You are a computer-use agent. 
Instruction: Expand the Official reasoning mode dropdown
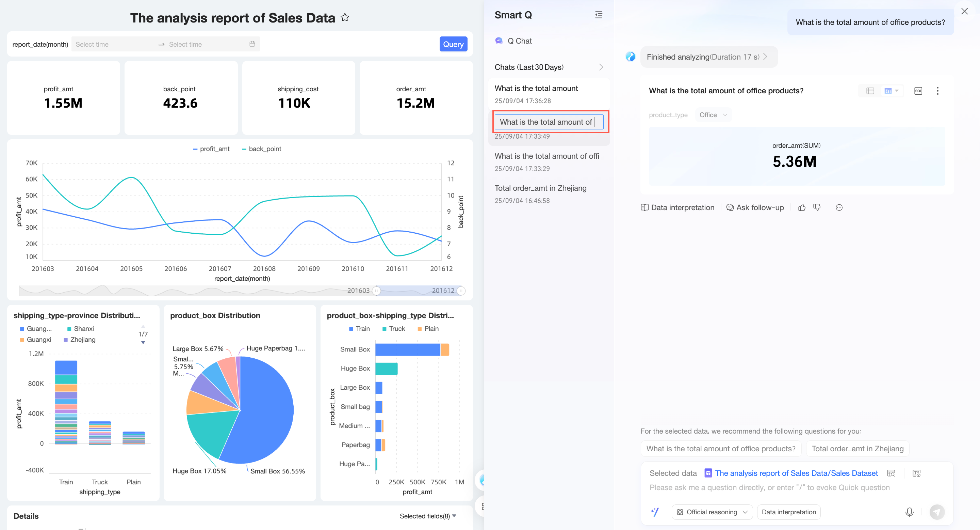[x=712, y=512]
